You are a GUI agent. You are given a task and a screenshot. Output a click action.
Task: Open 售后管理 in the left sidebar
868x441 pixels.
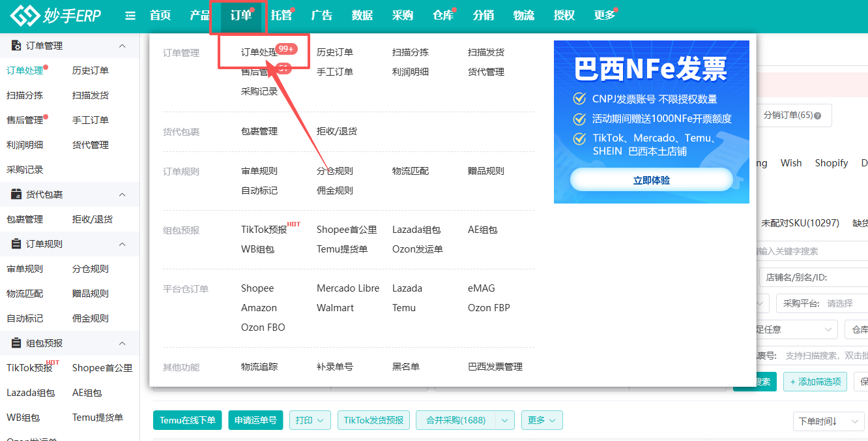(25, 120)
